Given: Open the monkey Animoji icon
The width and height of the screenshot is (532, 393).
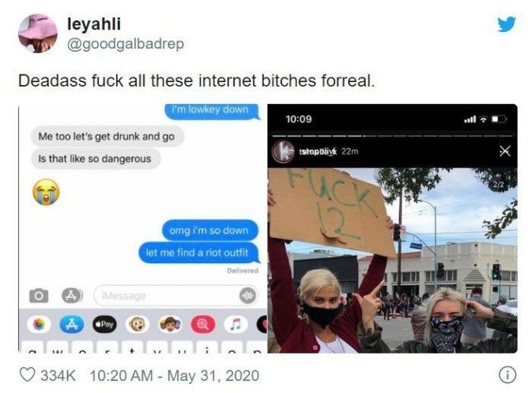Looking at the screenshot, I should click(x=137, y=325).
